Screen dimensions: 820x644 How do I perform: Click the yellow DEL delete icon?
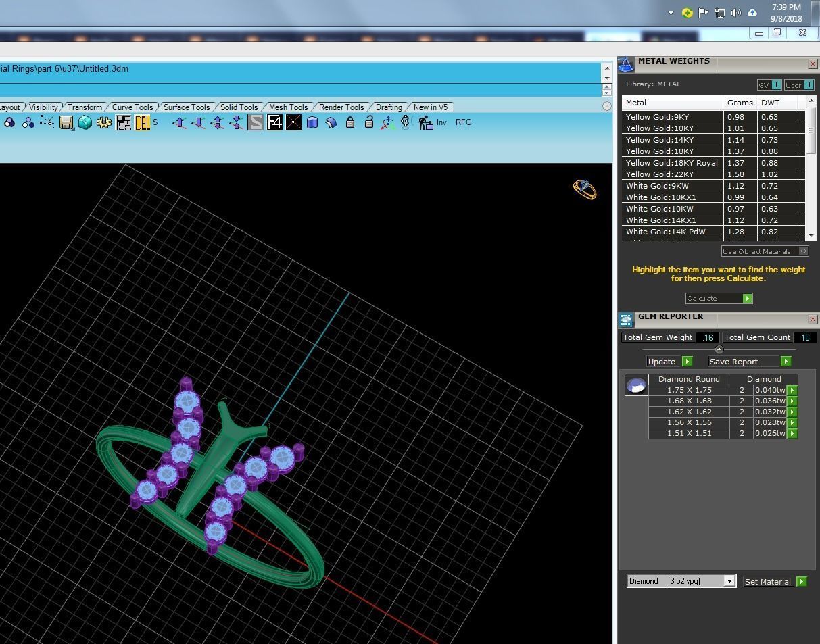pos(142,122)
